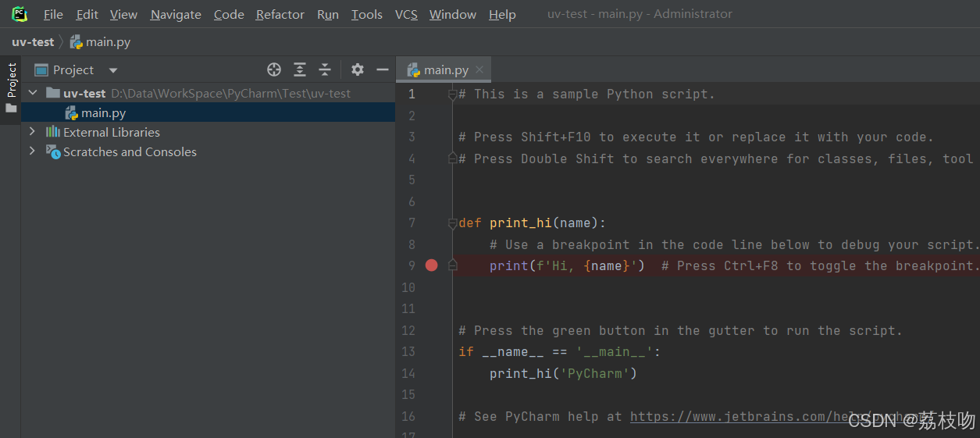Click the External Libraries bar icon
Image resolution: width=980 pixels, height=438 pixels.
[53, 132]
